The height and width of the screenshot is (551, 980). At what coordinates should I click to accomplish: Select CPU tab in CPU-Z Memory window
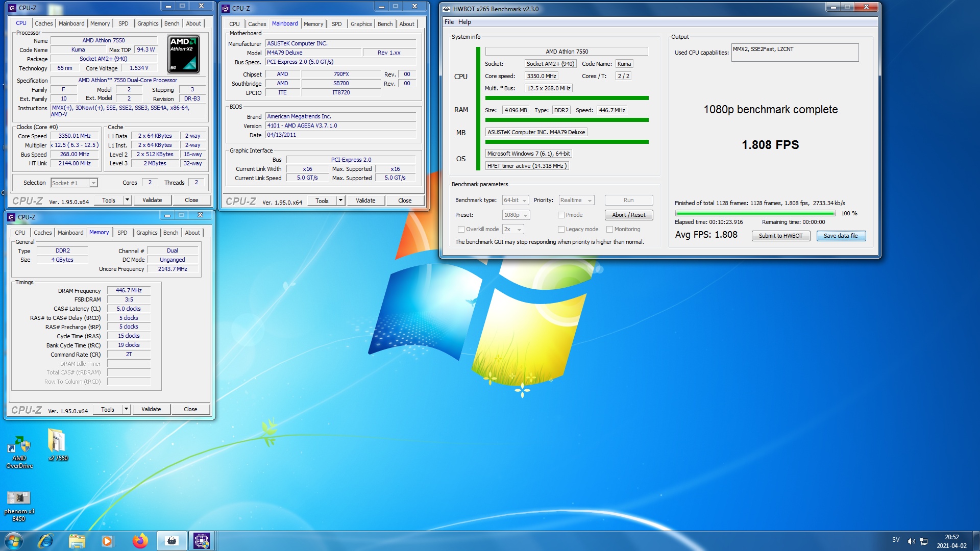(x=20, y=233)
